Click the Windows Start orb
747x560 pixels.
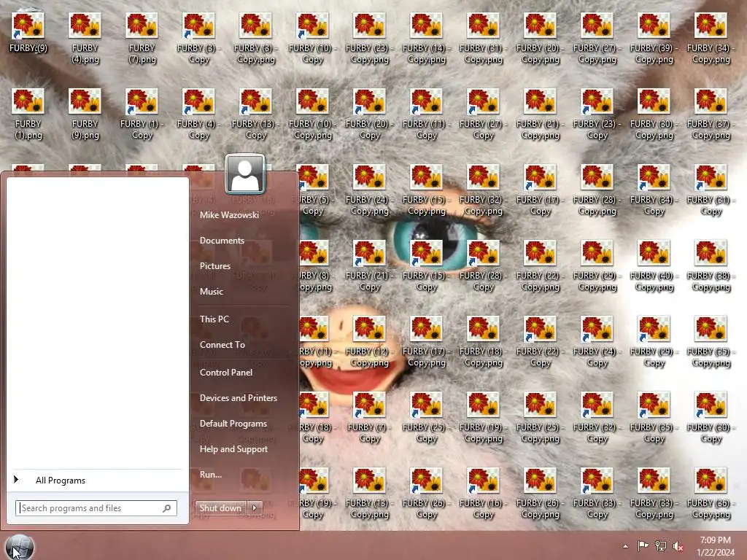click(20, 547)
